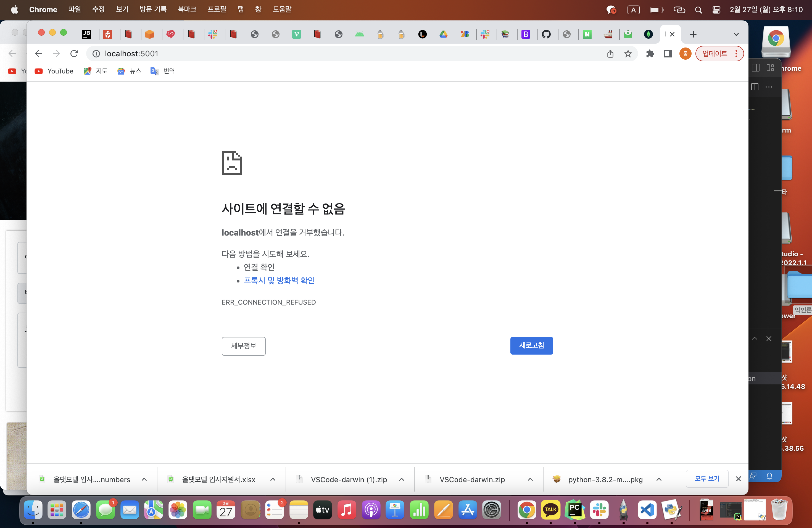Switch to the JetBrains tab
Image resolution: width=812 pixels, height=528 pixels.
[x=87, y=34]
